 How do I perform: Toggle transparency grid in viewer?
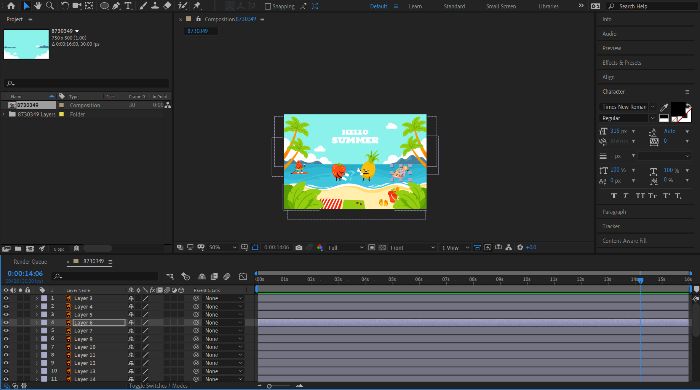pyautogui.click(x=383, y=247)
